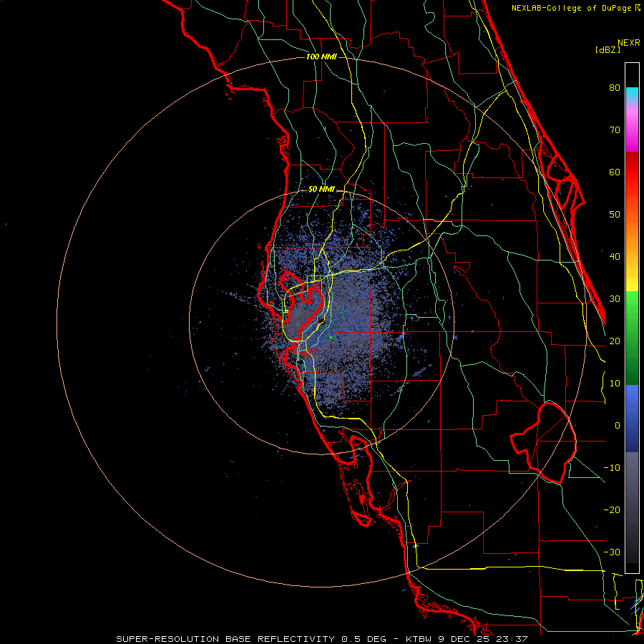Click the 30 value on the dBZ scale

615,299
